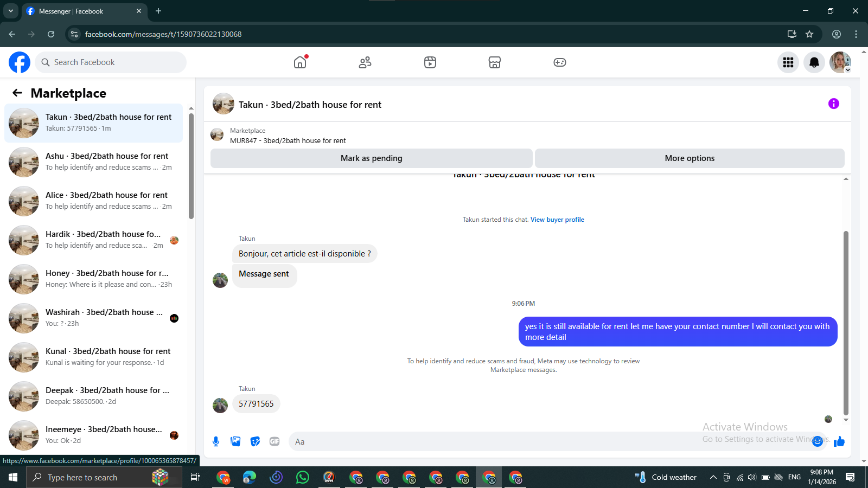Click Takun's avatar beside the 57791565 message
The width and height of the screenshot is (868, 488).
coord(220,406)
